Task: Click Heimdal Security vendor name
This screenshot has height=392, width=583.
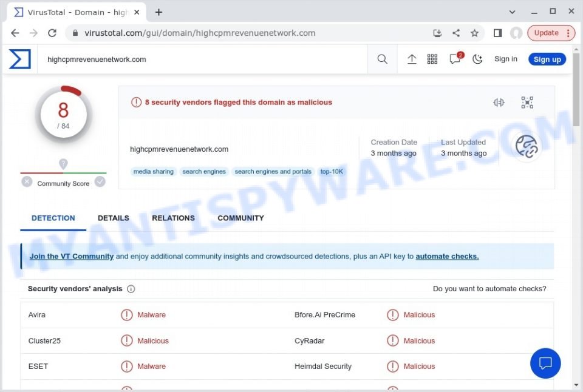Action: pyautogui.click(x=322, y=367)
